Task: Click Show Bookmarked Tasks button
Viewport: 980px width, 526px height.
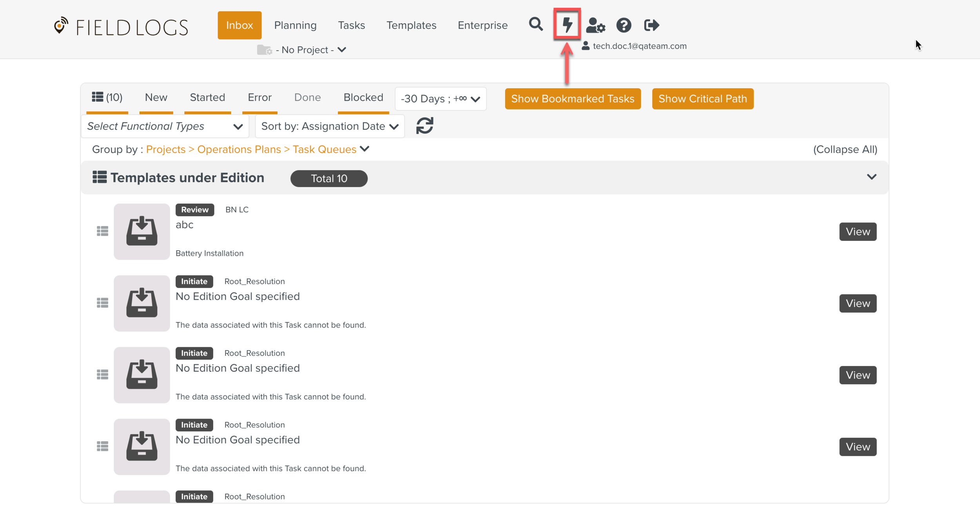Action: coord(572,99)
